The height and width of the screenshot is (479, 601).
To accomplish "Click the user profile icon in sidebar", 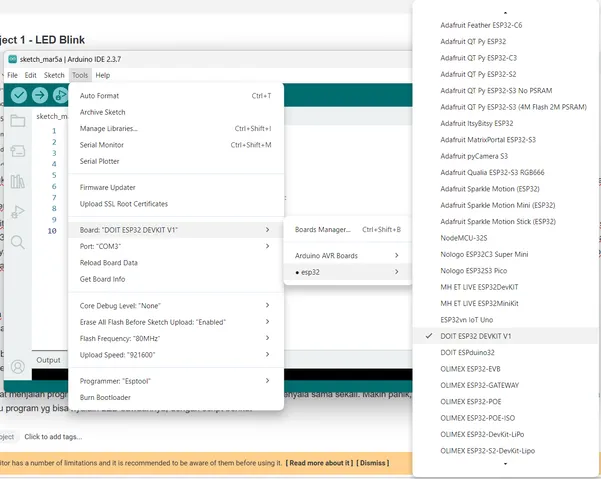I will (x=18, y=367).
